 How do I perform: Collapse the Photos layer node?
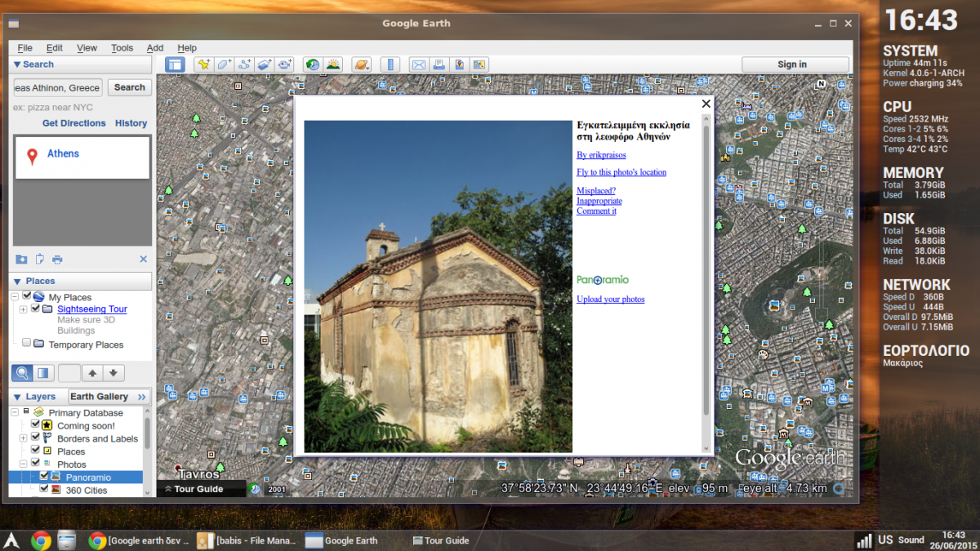tap(23, 464)
